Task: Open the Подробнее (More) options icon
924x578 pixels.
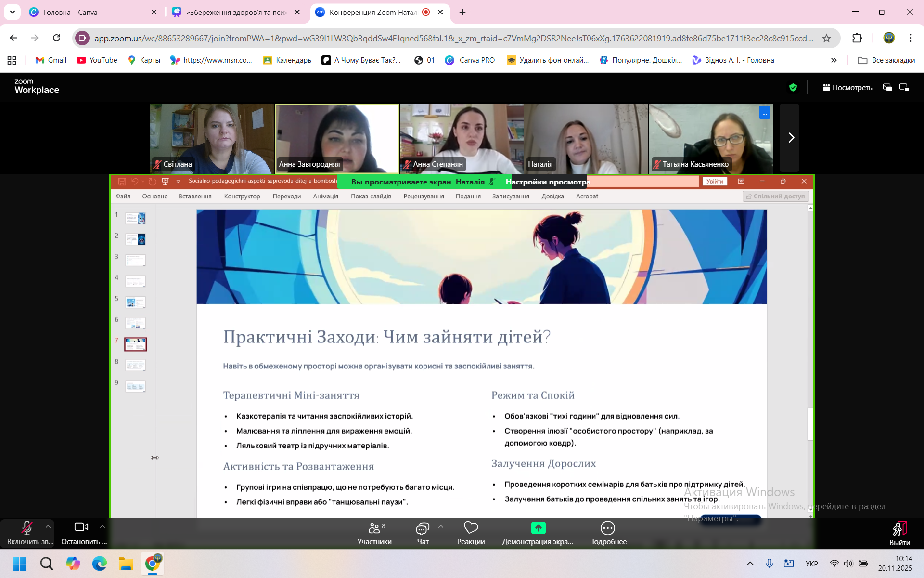Action: tap(607, 528)
